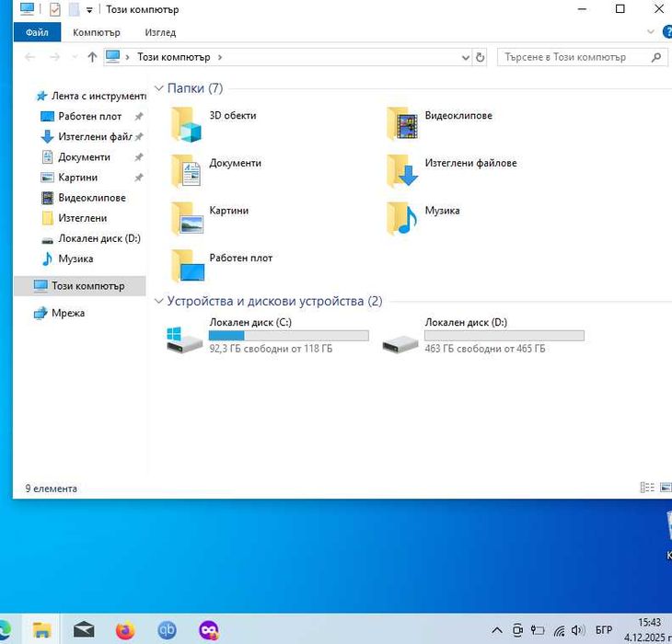Viewport: 672px width, 644px height.
Task: Expand the breadcrumb arrow after Този компютър
Action: pos(220,57)
